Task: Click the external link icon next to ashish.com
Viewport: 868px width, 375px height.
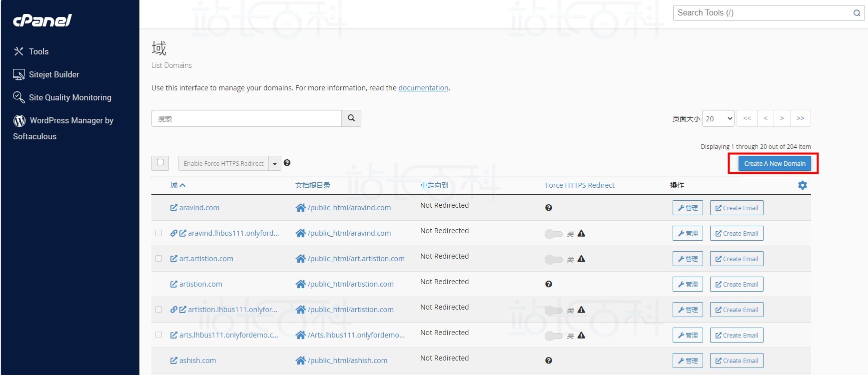Action: tap(174, 361)
